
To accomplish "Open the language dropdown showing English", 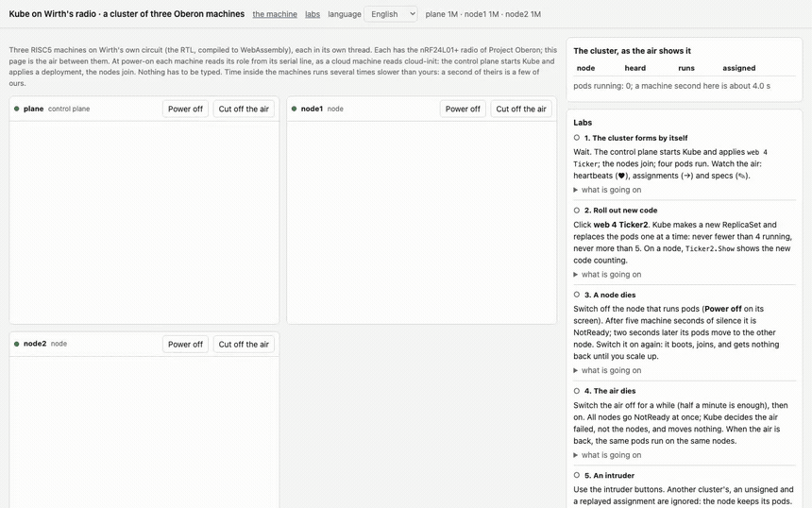I will tap(391, 14).
